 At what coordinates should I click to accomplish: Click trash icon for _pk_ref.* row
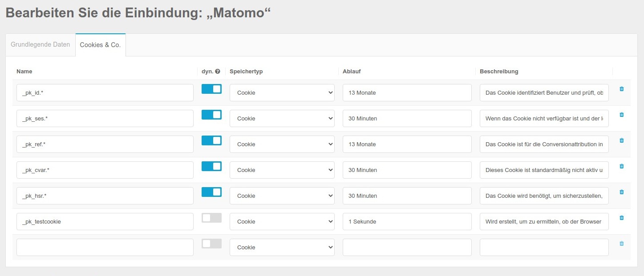pyautogui.click(x=621, y=140)
